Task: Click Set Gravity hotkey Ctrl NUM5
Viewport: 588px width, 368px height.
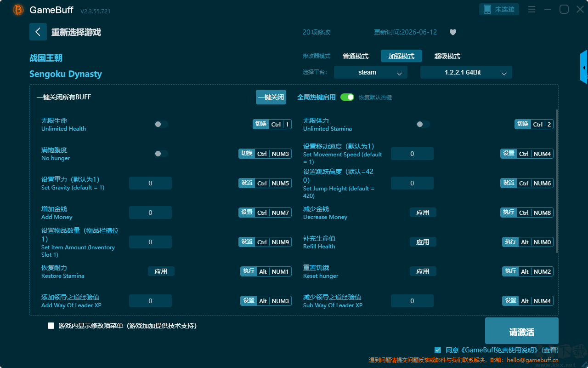Action: click(265, 183)
